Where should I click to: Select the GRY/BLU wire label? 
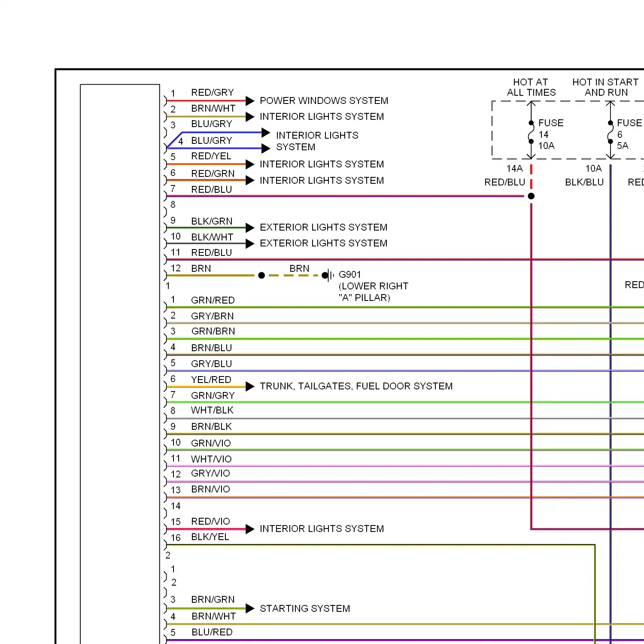click(x=212, y=364)
